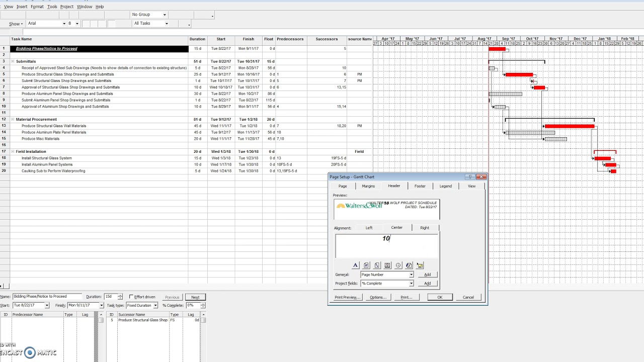Click the Next button in task form

[195, 297]
